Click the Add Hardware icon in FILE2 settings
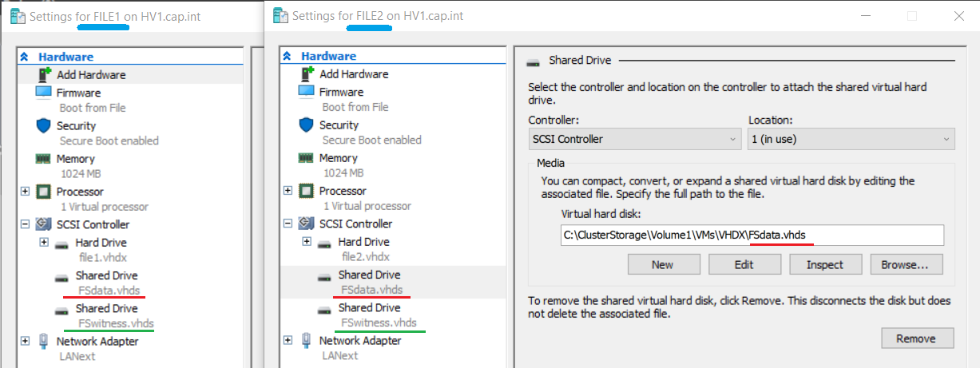 (306, 74)
